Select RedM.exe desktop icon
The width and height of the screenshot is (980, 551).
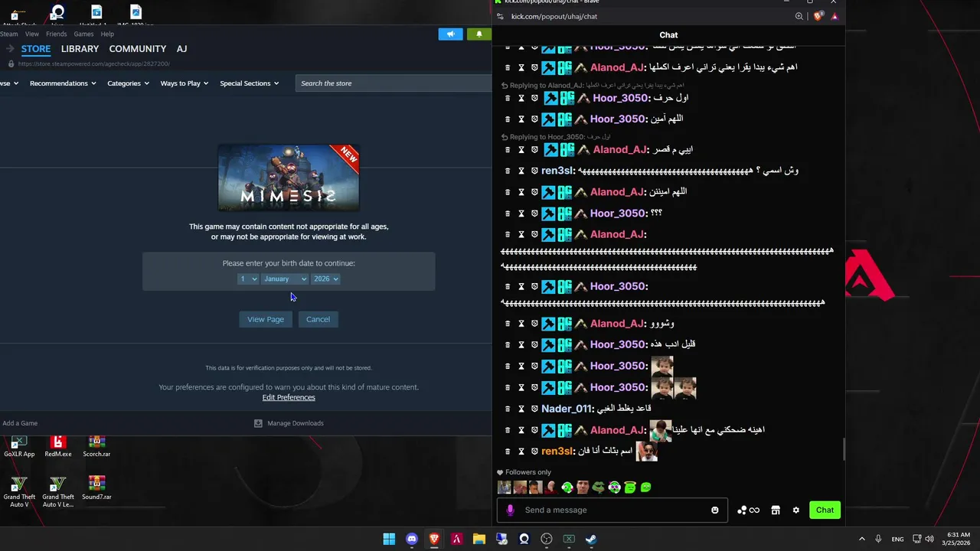(x=58, y=446)
